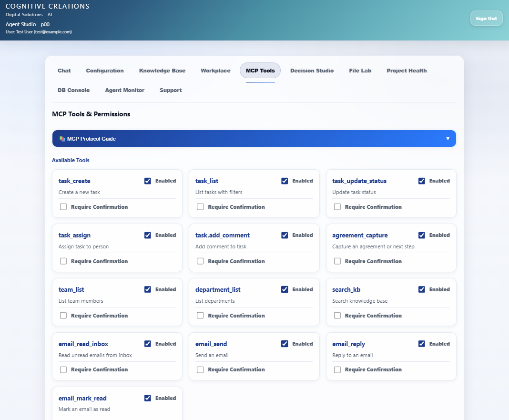Switch to the Chat tab
Viewport: 509px width, 420px height.
coord(64,71)
